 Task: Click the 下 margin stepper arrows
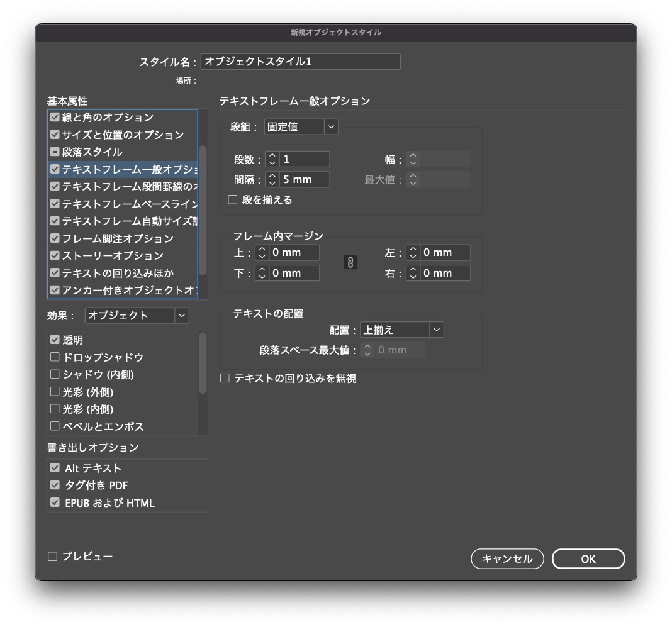(262, 274)
